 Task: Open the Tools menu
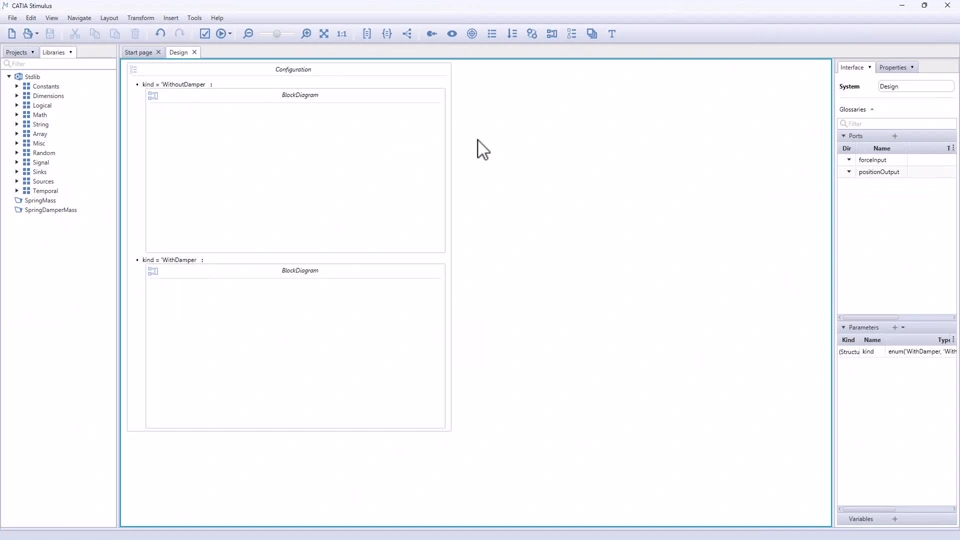[x=194, y=18]
